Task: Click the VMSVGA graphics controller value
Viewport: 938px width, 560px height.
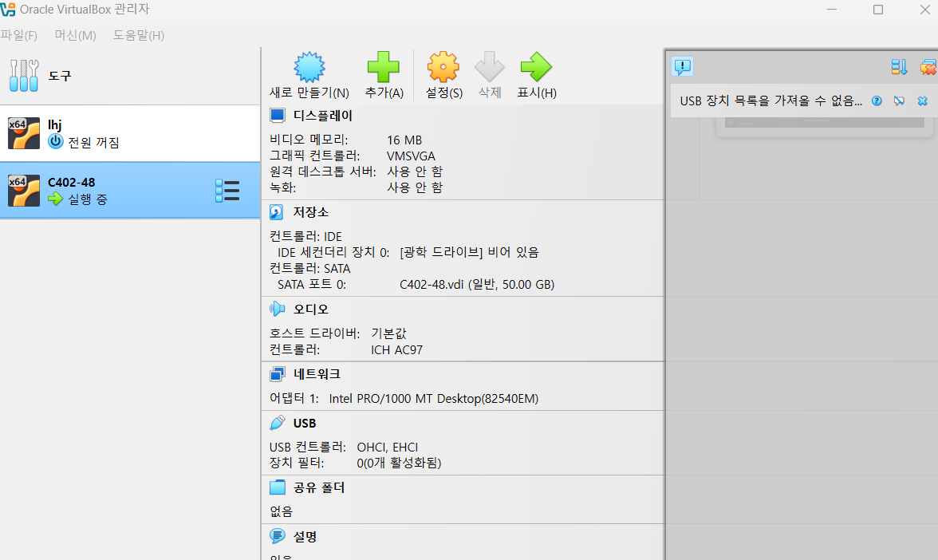Action: (411, 156)
